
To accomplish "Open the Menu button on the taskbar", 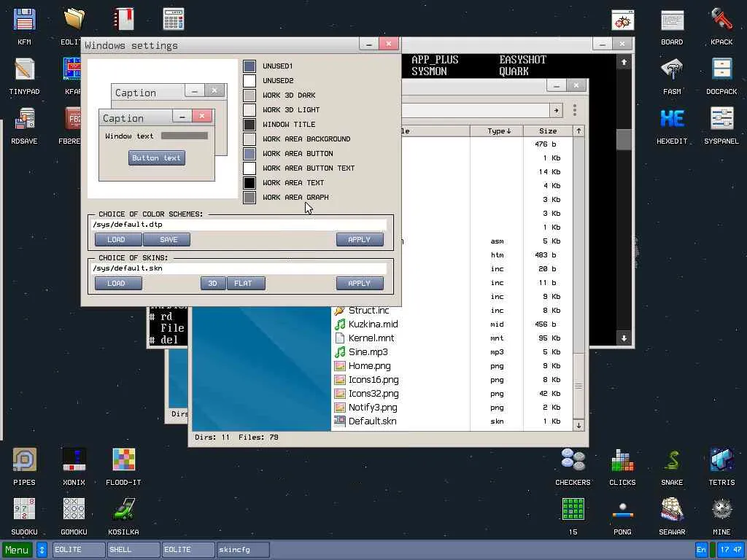I will coord(18,550).
